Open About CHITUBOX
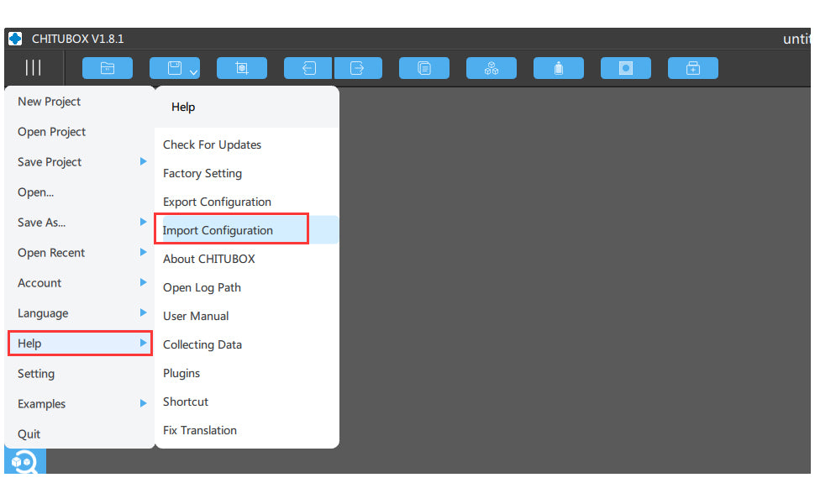Viewport: 815px width, 504px height. click(247, 259)
